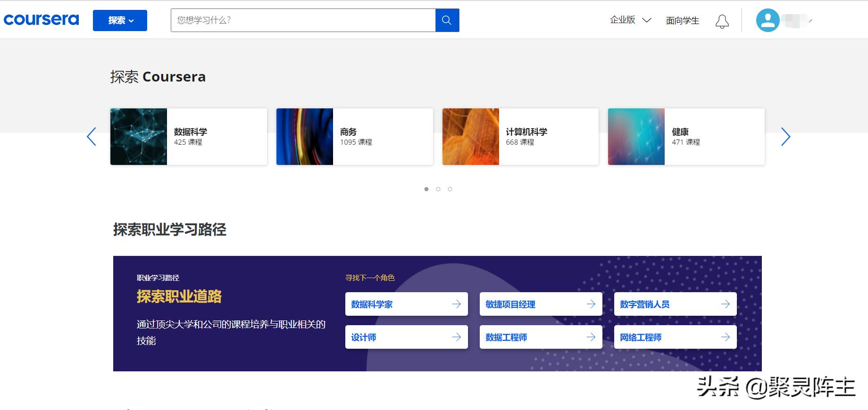Screen dimensions: 868x410
Task: Expand the account menu arrow beside avatar
Action: click(x=810, y=21)
